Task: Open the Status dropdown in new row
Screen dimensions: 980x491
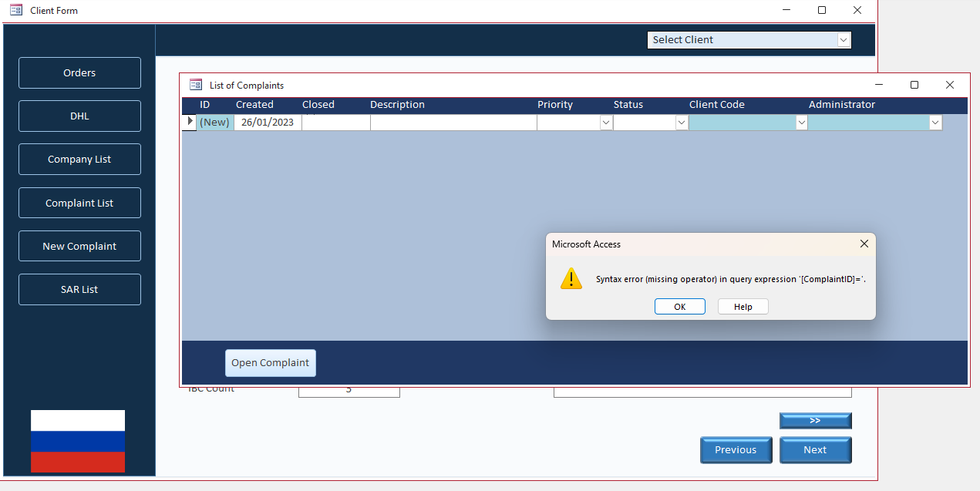Action: 682,123
